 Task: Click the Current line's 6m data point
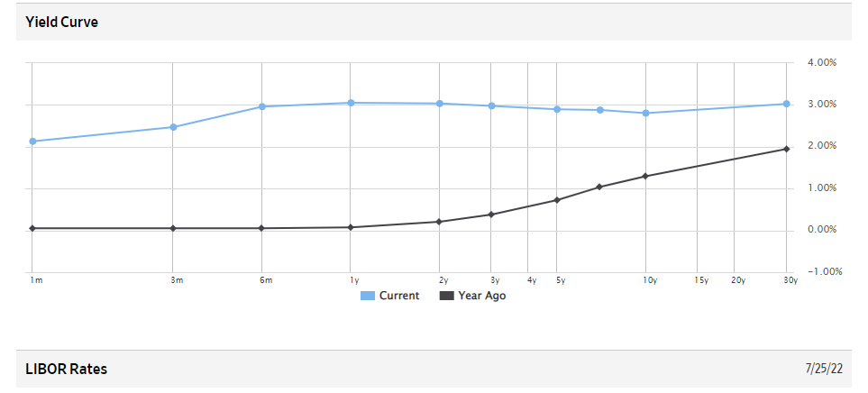pyautogui.click(x=261, y=106)
